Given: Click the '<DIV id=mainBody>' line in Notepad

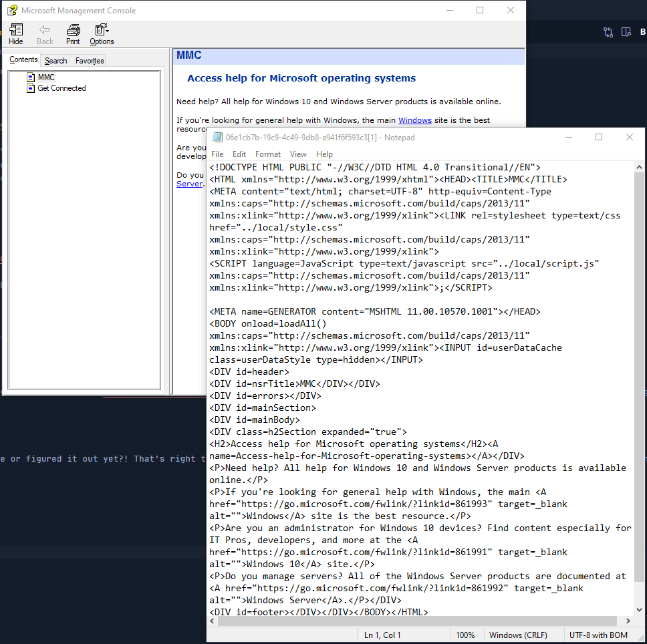Looking at the screenshot, I should click(255, 420).
